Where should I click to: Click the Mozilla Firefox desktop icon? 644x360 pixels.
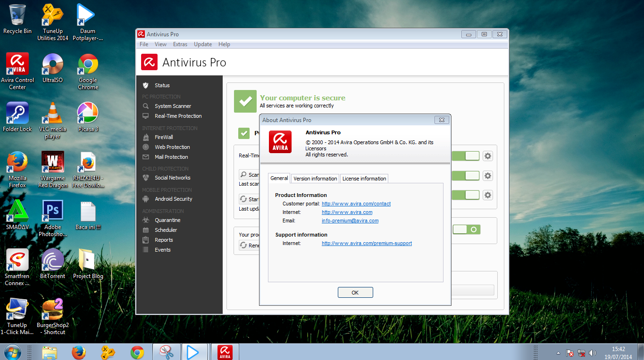[17, 170]
